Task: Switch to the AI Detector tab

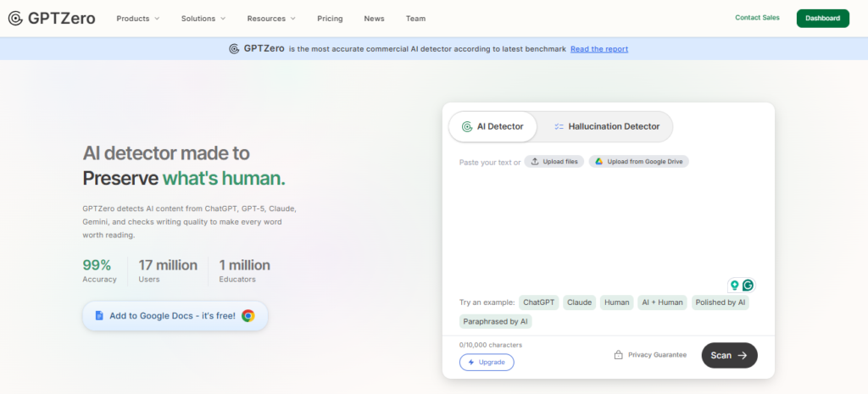Action: click(x=492, y=127)
